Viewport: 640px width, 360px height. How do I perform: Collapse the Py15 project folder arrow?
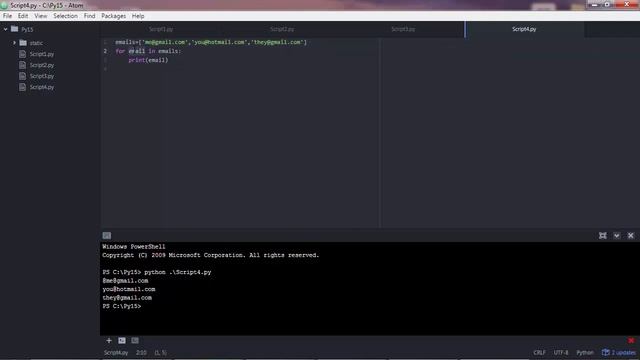tap(6, 29)
